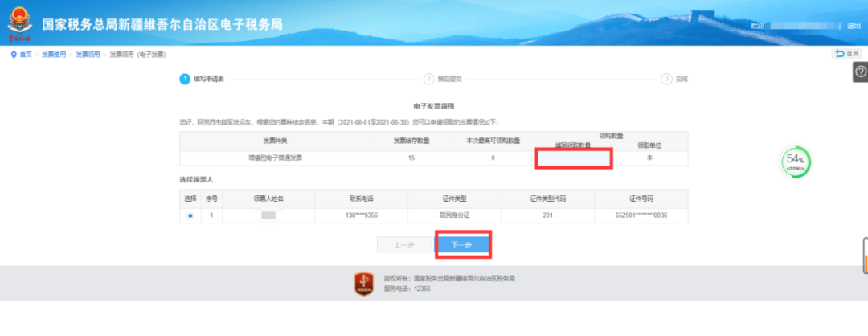Click the 服务电话：12366 footer text
Screen dimensions: 868x336
pyautogui.click(x=407, y=289)
